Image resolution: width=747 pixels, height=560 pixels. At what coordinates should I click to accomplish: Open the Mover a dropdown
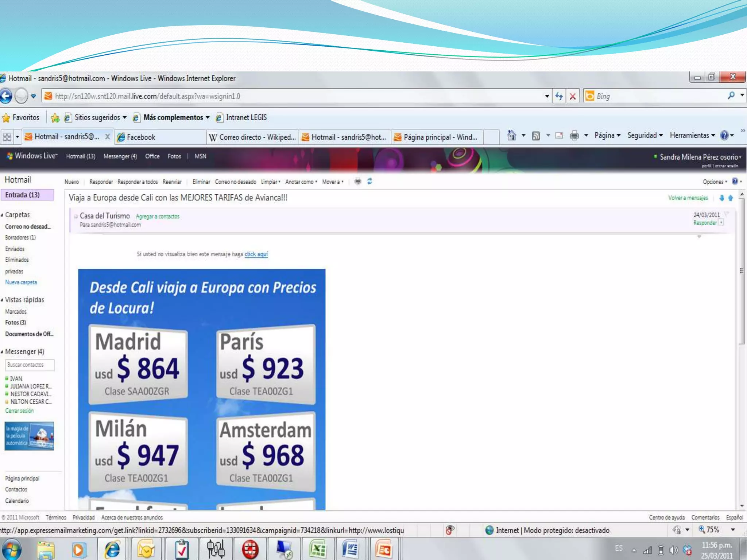pos(332,182)
